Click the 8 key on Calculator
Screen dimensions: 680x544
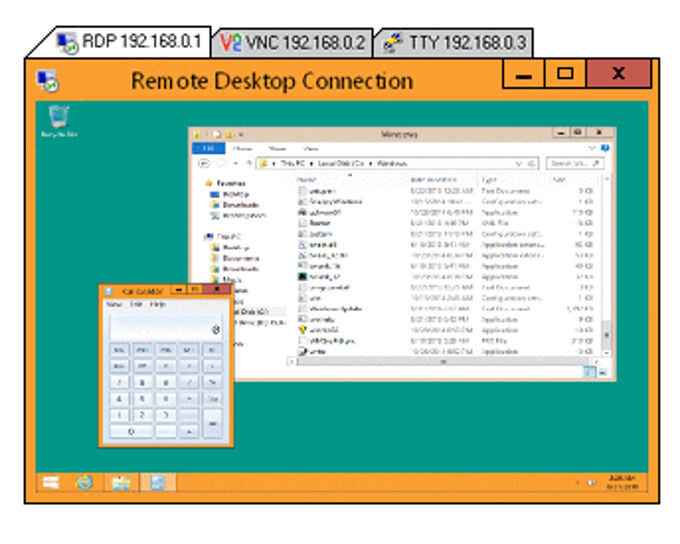point(142,382)
